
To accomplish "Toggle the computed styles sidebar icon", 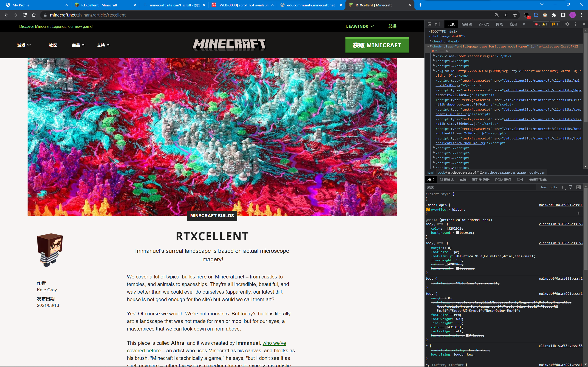I will click(x=579, y=187).
